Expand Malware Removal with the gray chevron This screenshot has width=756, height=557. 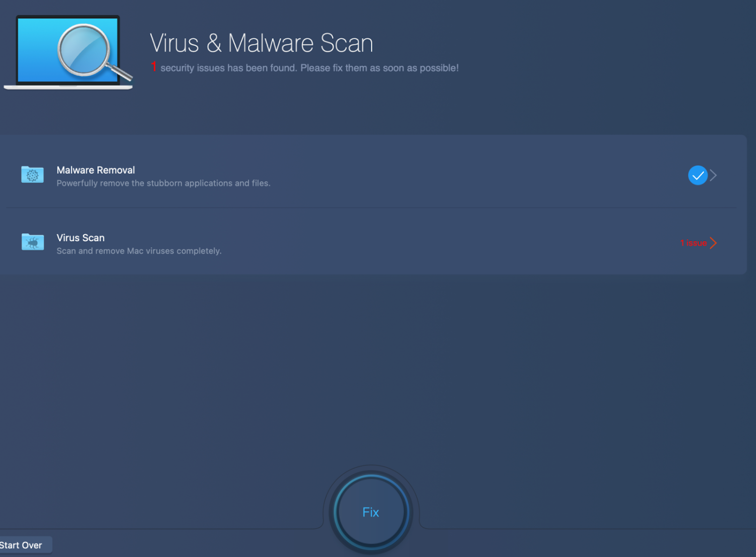click(713, 175)
